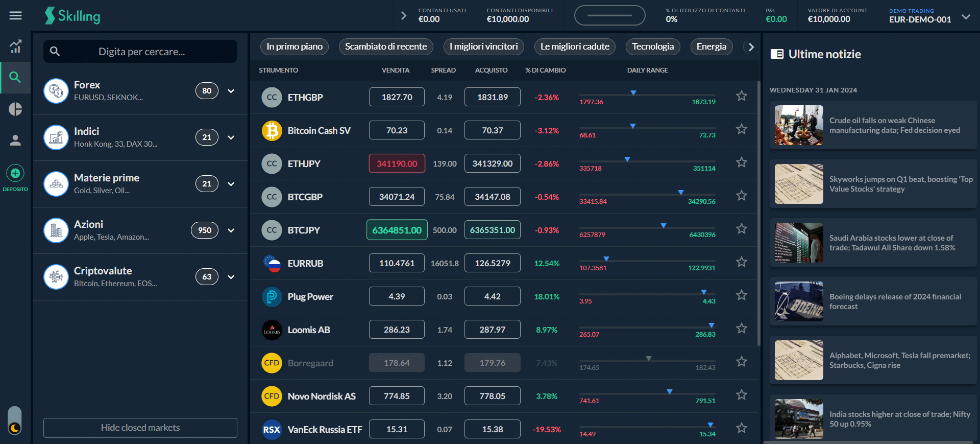
Task: Open Boeing delays release news article
Action: [873, 301]
